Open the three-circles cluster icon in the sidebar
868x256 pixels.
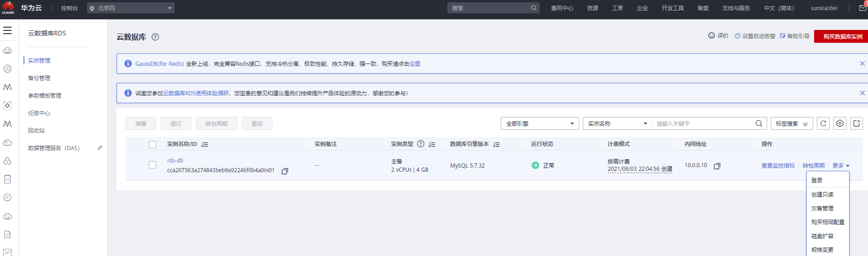tap(7, 161)
